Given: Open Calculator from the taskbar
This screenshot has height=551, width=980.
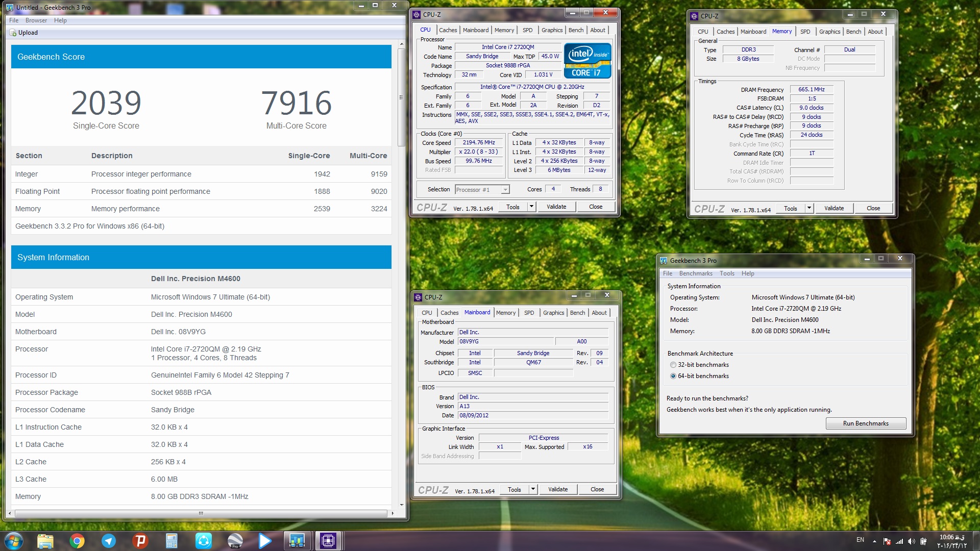Looking at the screenshot, I should pos(171,541).
